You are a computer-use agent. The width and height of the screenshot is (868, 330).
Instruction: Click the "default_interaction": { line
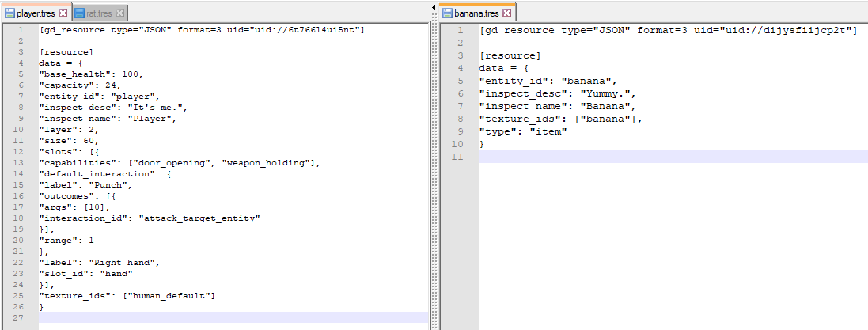click(104, 174)
